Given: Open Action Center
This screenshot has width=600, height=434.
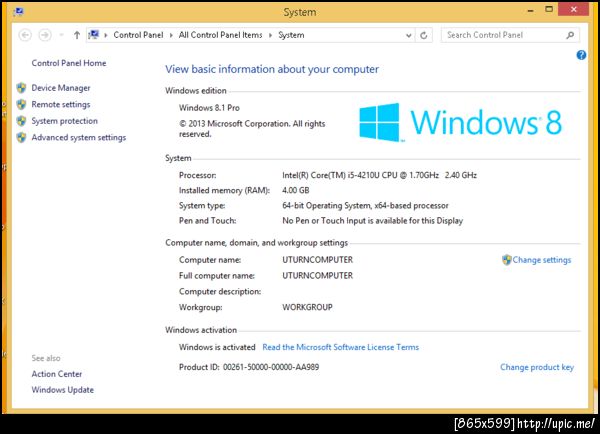Looking at the screenshot, I should [57, 374].
